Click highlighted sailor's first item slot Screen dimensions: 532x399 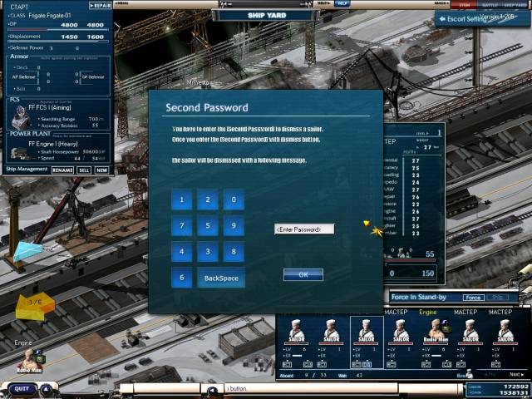pos(357,364)
